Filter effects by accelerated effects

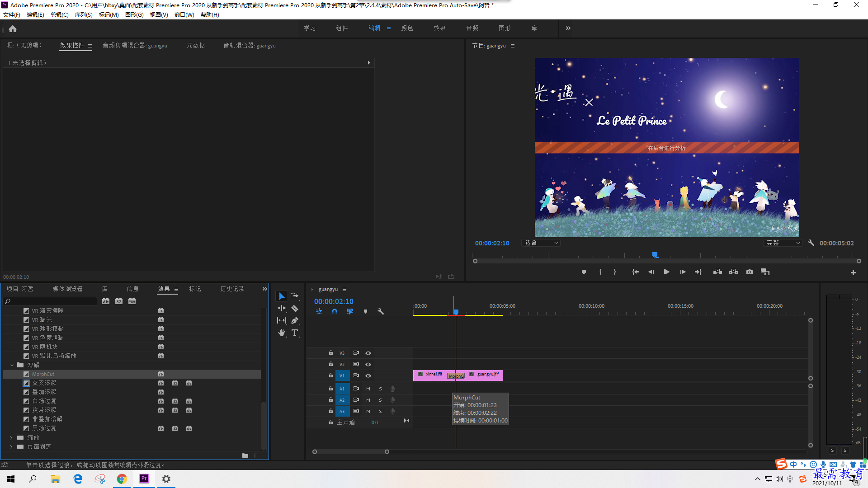point(106,301)
